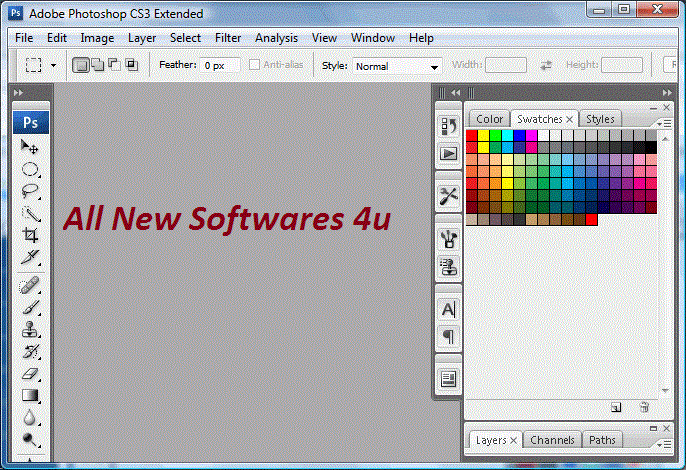
Task: Choose Intersect with selection mode
Action: [132, 65]
